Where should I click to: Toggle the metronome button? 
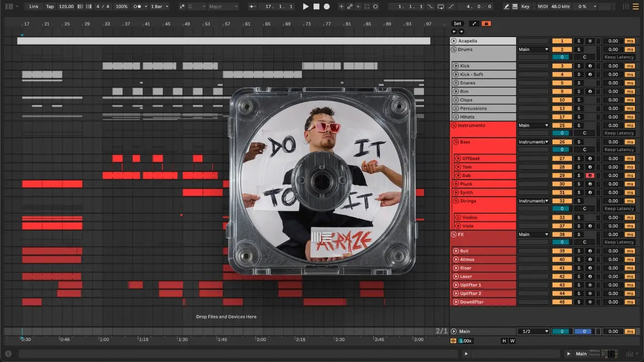(x=137, y=7)
